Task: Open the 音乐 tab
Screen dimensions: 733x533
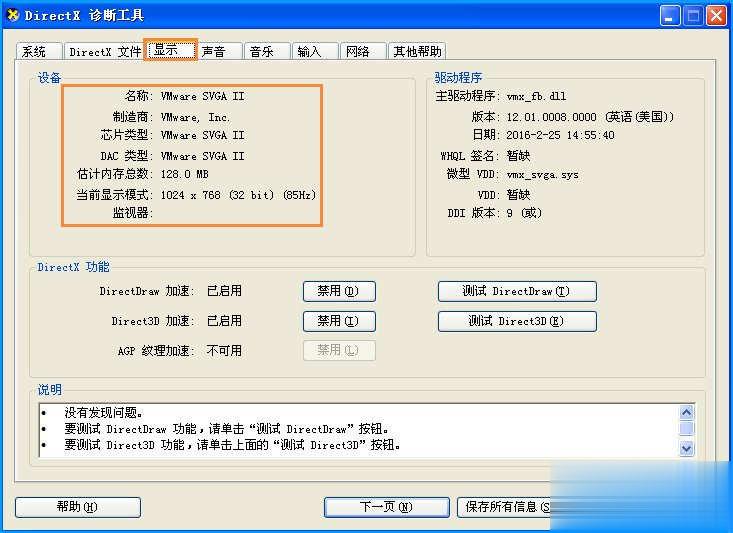Action: [x=267, y=51]
